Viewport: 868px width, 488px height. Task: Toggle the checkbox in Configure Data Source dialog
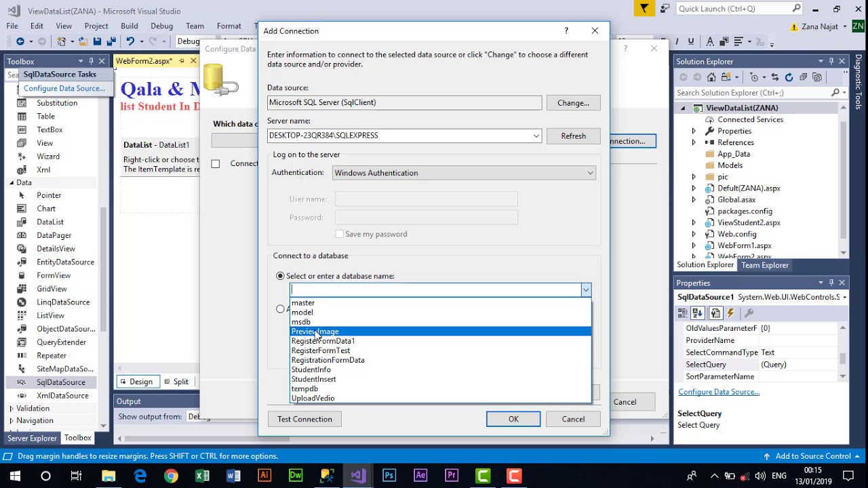point(216,163)
